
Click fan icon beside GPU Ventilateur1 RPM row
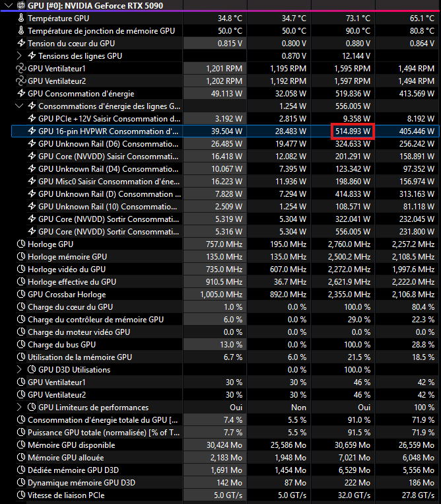tap(21, 69)
